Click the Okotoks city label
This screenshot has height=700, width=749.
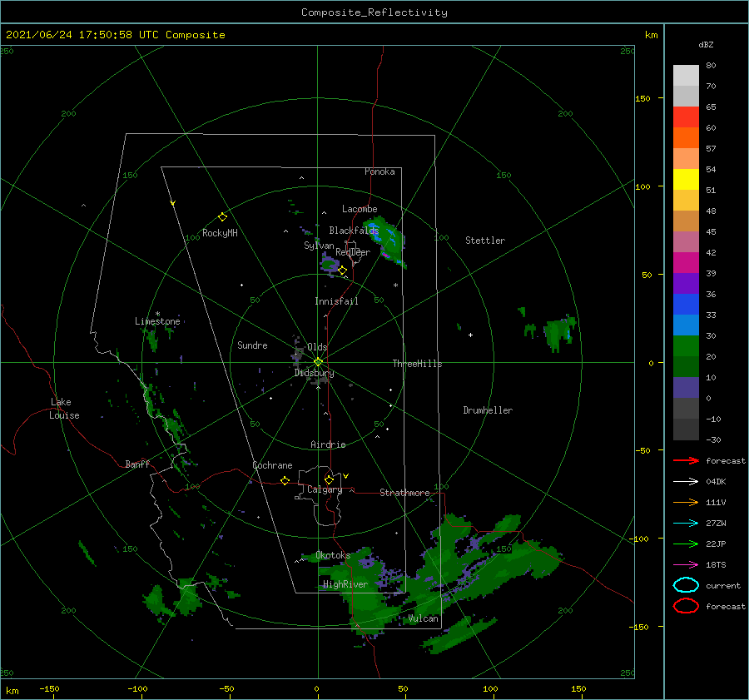pyautogui.click(x=333, y=555)
